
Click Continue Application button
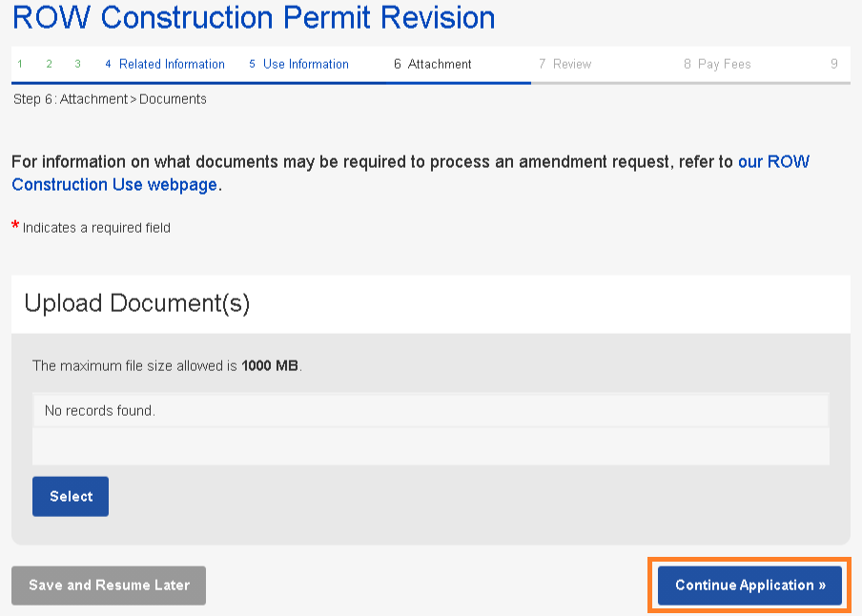pos(749,585)
